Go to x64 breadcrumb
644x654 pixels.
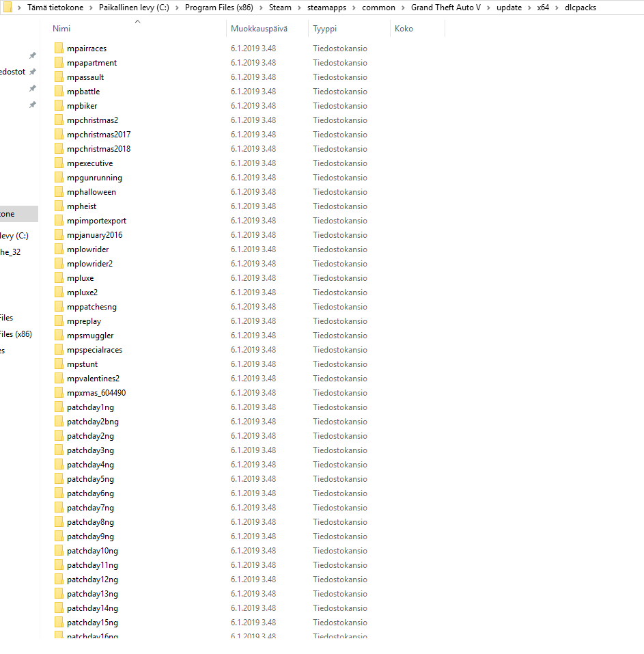point(543,8)
